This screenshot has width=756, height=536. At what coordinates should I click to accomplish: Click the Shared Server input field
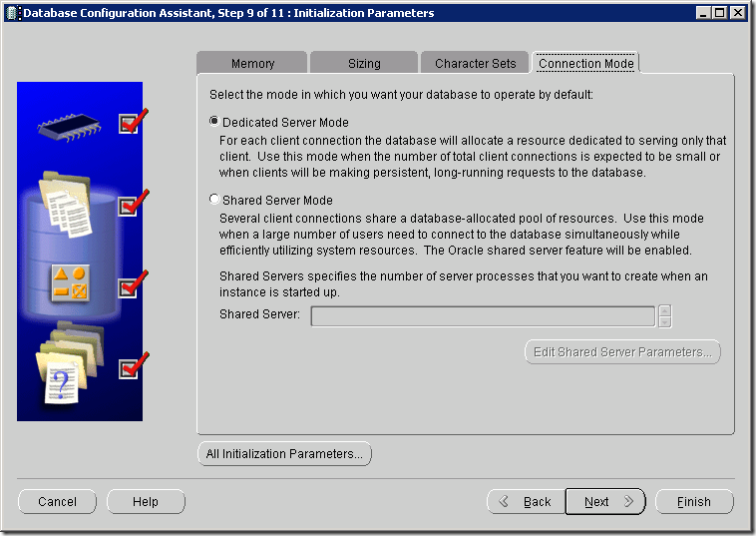[x=483, y=316]
